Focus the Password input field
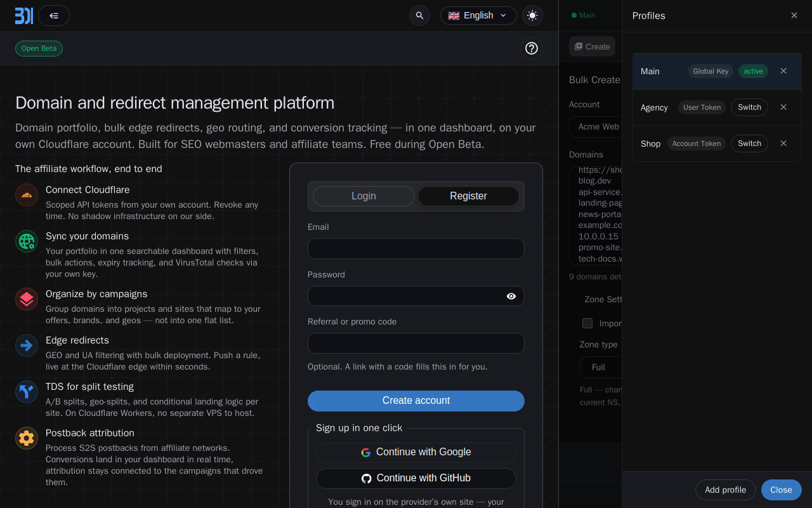The width and height of the screenshot is (812, 508). click(416, 296)
